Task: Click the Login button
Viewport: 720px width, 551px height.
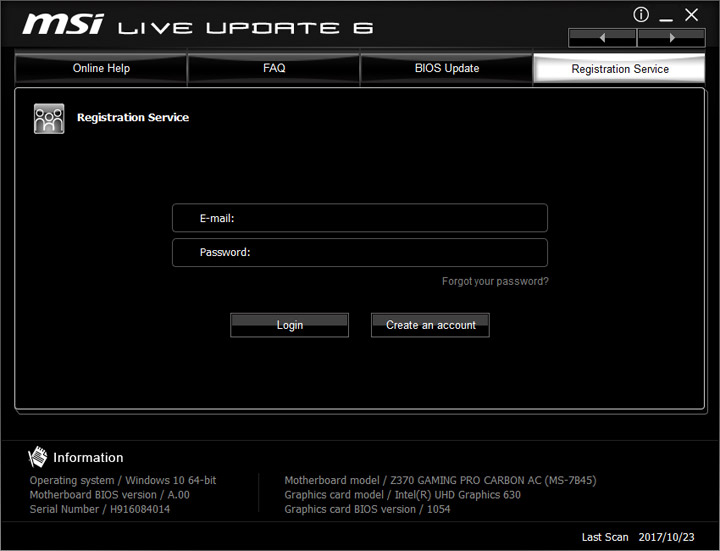Action: (289, 325)
